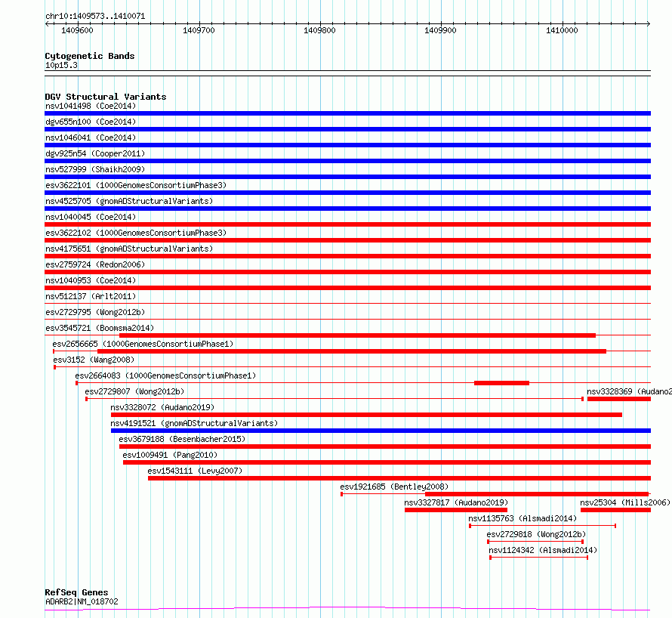Click ruler position 1409600
The height and width of the screenshot is (618, 672).
click(x=77, y=30)
